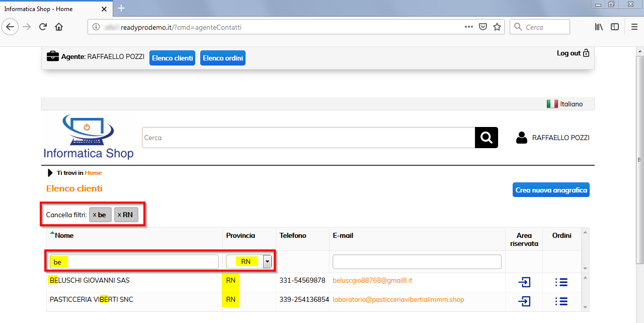Select the Informatica Shop - Home tab
This screenshot has width=644, height=323.
(55, 9)
